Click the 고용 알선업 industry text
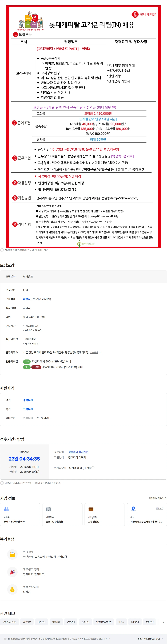 click(94, 521)
